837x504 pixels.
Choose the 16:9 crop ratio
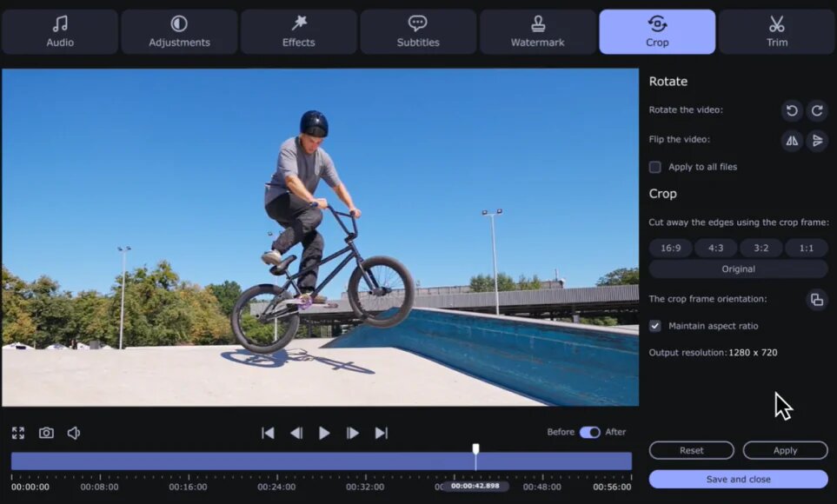point(670,248)
